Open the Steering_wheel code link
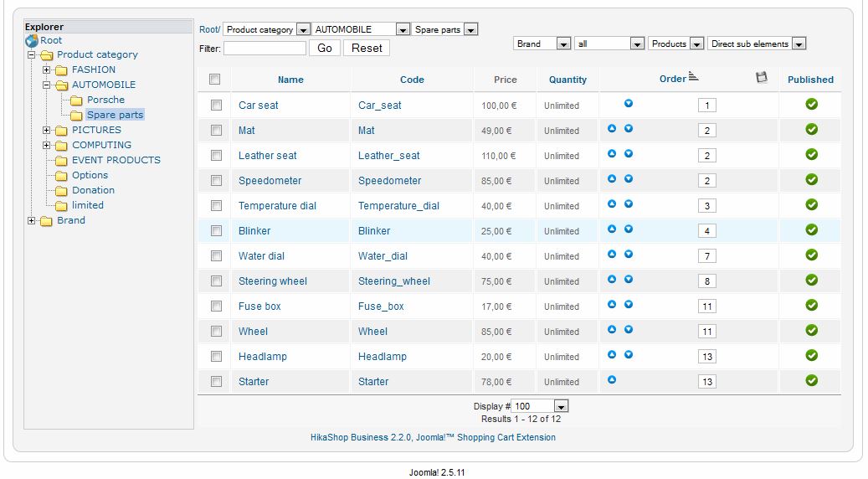The width and height of the screenshot is (868, 479). pos(393,281)
